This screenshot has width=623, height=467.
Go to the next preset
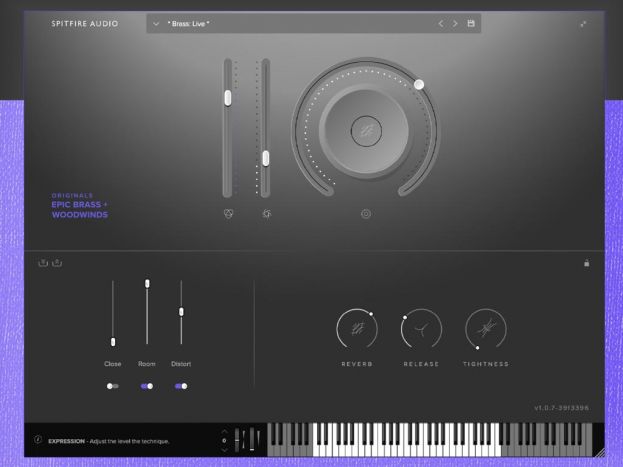click(456, 23)
